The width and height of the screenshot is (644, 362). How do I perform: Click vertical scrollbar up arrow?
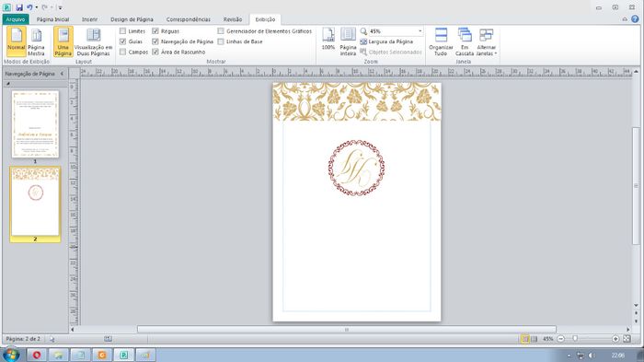point(637,72)
